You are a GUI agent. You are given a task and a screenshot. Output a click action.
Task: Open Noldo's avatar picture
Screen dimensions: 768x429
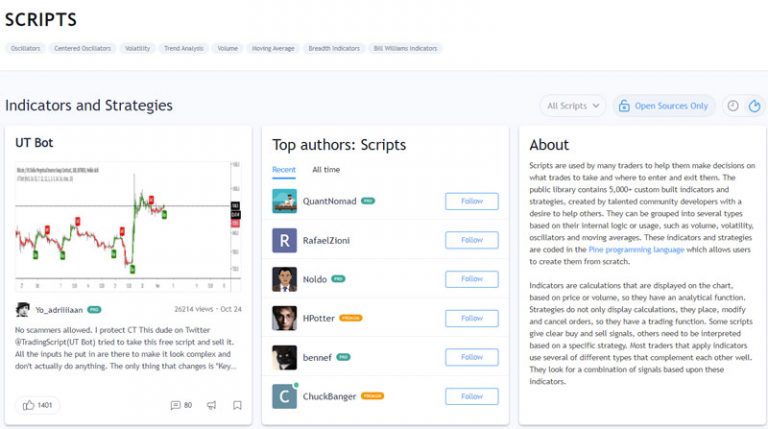285,279
